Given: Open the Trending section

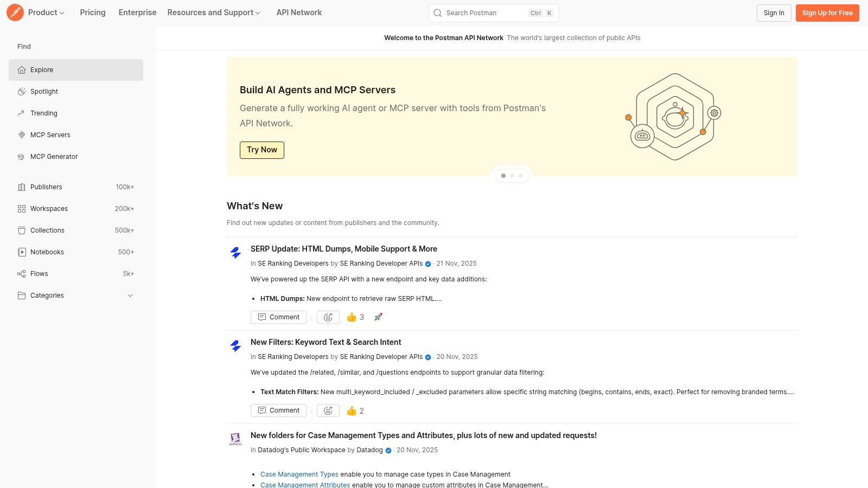Looking at the screenshot, I should pyautogui.click(x=43, y=113).
